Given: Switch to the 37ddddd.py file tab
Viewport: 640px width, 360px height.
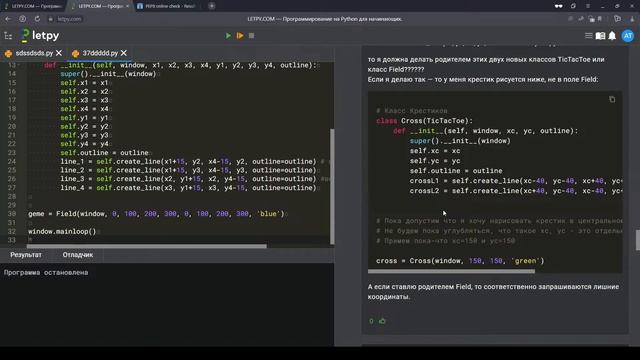Looking at the screenshot, I should tap(100, 53).
